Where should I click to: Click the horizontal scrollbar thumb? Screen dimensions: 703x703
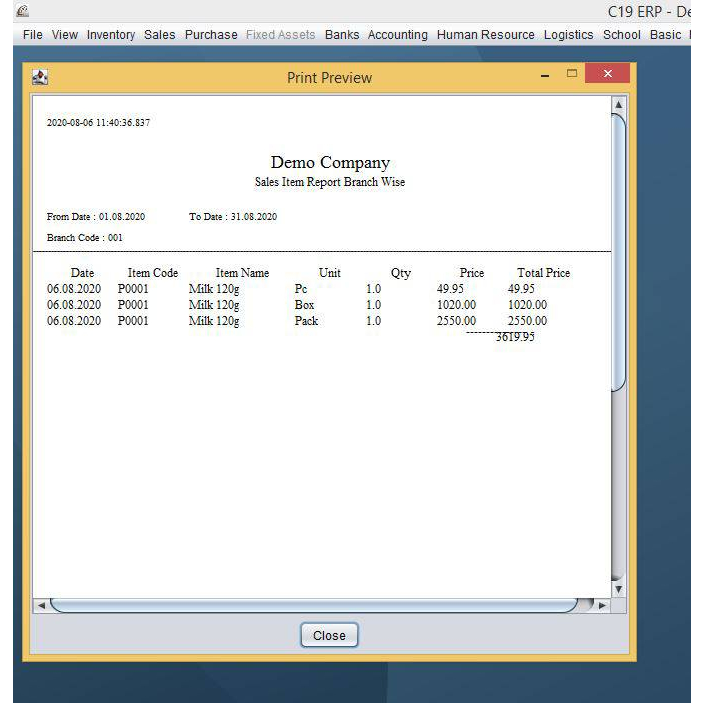point(313,605)
